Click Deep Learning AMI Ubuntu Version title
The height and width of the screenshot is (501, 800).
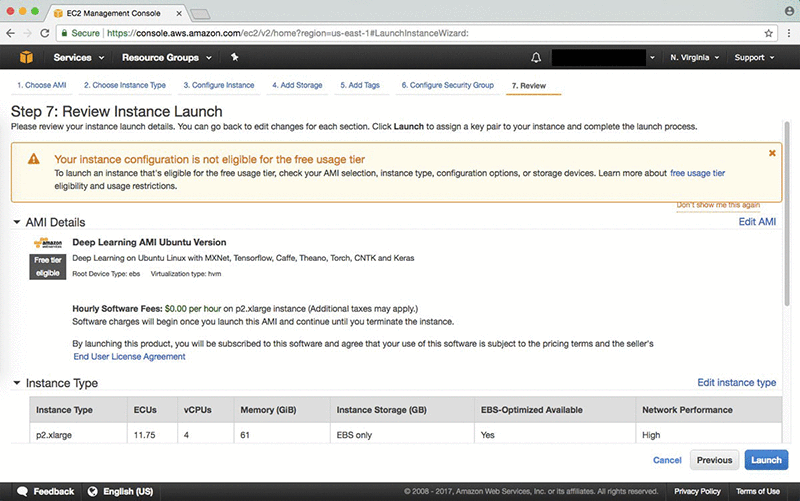149,242
